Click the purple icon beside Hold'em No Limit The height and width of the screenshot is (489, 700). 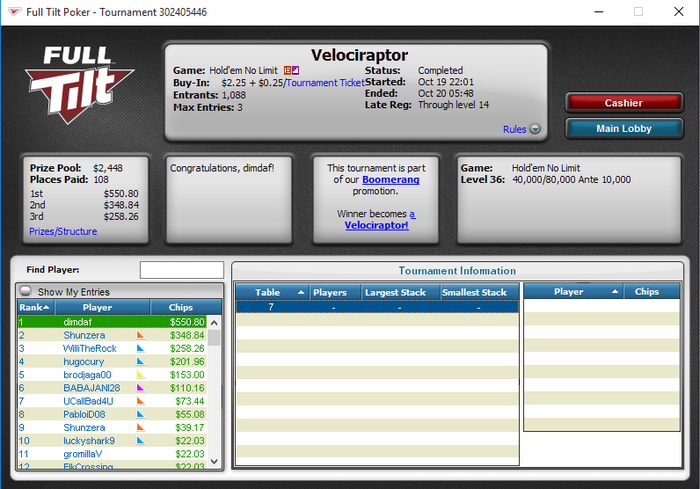point(296,71)
